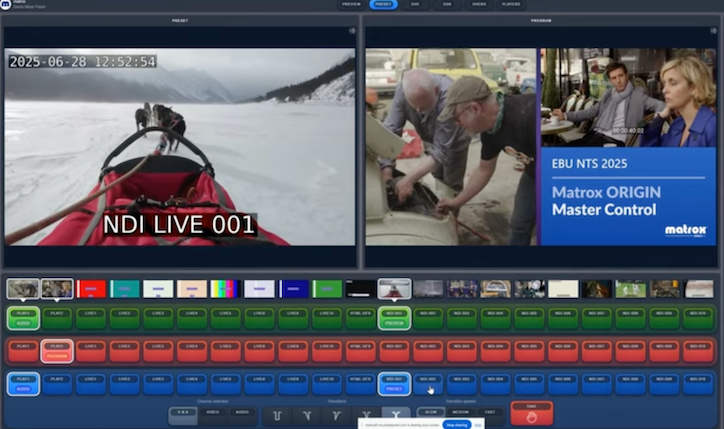724x429 pixels.
Task: Select PLAY1 in the green row
Action: tap(23, 318)
